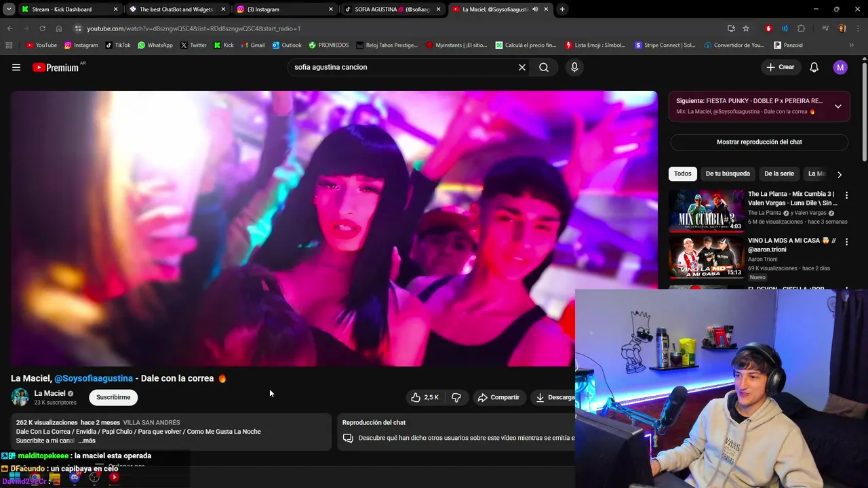868x488 pixels.
Task: Open the Chrome three-dot menu
Action: click(858, 28)
